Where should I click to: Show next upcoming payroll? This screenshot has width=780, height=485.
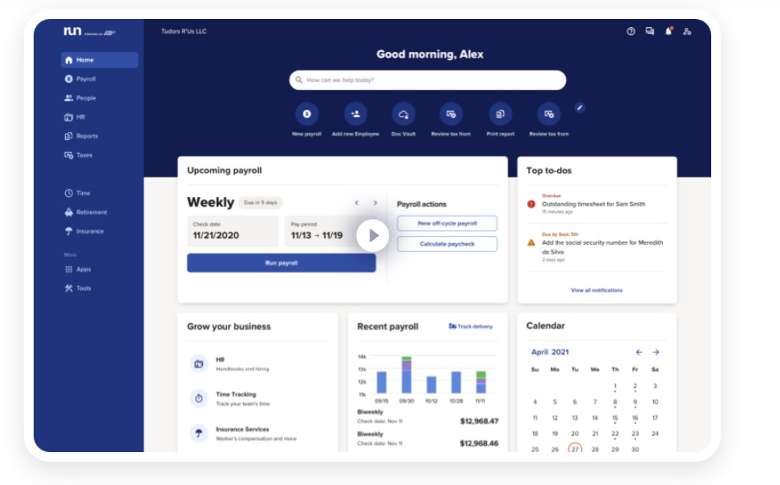tap(375, 202)
